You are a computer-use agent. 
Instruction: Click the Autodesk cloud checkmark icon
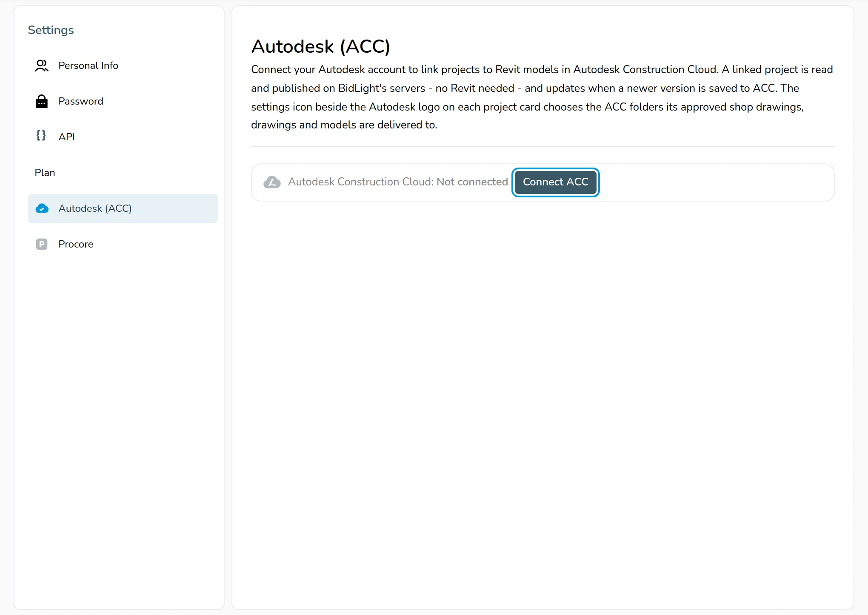pos(42,208)
